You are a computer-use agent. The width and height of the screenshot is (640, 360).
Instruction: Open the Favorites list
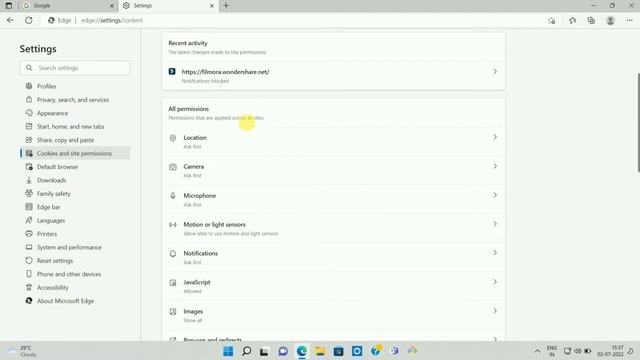(x=572, y=20)
